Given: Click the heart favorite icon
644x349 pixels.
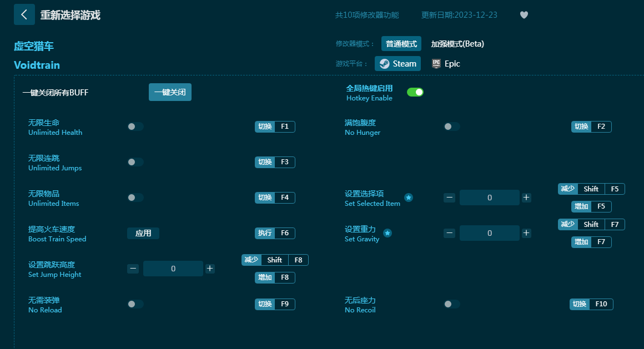Looking at the screenshot, I should click(x=524, y=15).
